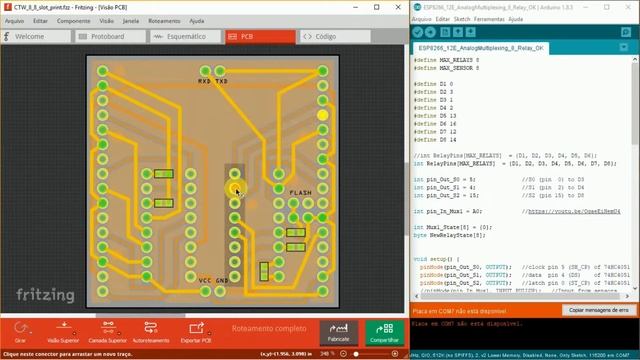Click the Visão Superior tool icon
The width and height of the screenshot is (640, 360).
tap(64, 327)
